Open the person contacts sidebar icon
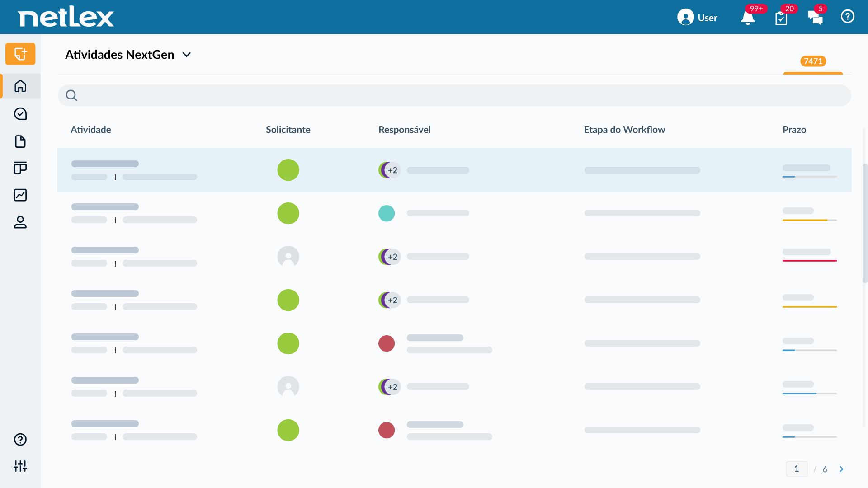This screenshot has height=488, width=868. point(20,222)
